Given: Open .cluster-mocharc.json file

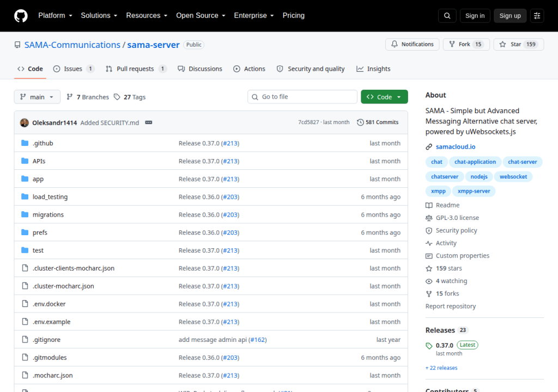Looking at the screenshot, I should pos(63,286).
